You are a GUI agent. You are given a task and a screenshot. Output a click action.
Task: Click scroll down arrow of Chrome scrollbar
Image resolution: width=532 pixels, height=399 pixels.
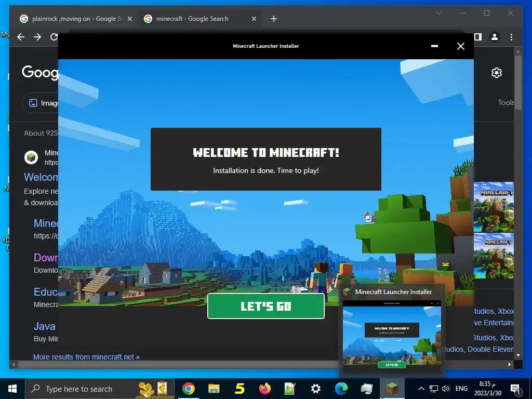point(518,355)
